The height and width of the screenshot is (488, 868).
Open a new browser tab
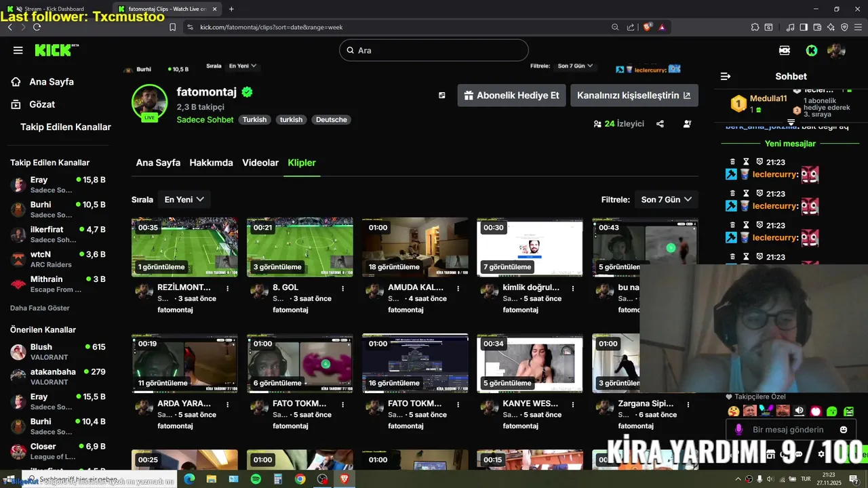[x=231, y=9]
